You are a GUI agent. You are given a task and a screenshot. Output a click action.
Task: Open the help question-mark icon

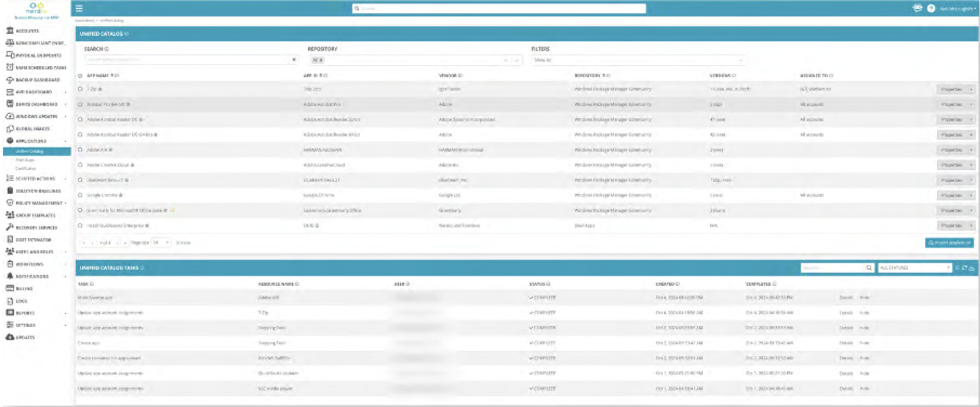pos(931,8)
